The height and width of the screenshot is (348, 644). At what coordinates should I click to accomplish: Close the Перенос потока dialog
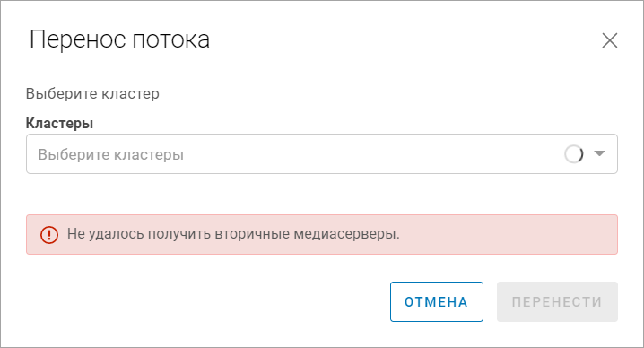pyautogui.click(x=610, y=40)
